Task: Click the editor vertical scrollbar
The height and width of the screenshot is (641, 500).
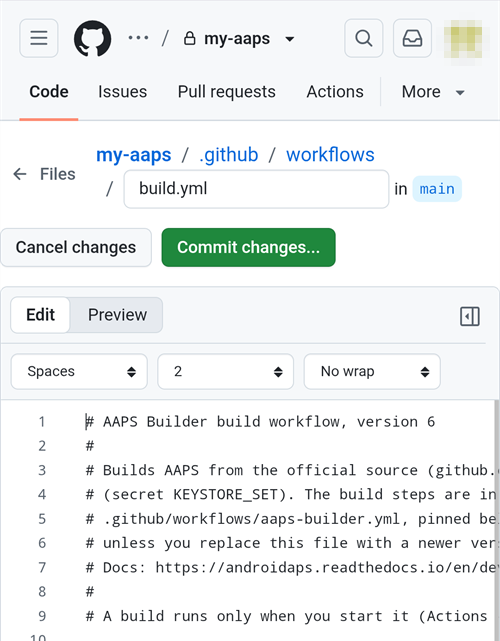Action: pyautogui.click(x=497, y=520)
